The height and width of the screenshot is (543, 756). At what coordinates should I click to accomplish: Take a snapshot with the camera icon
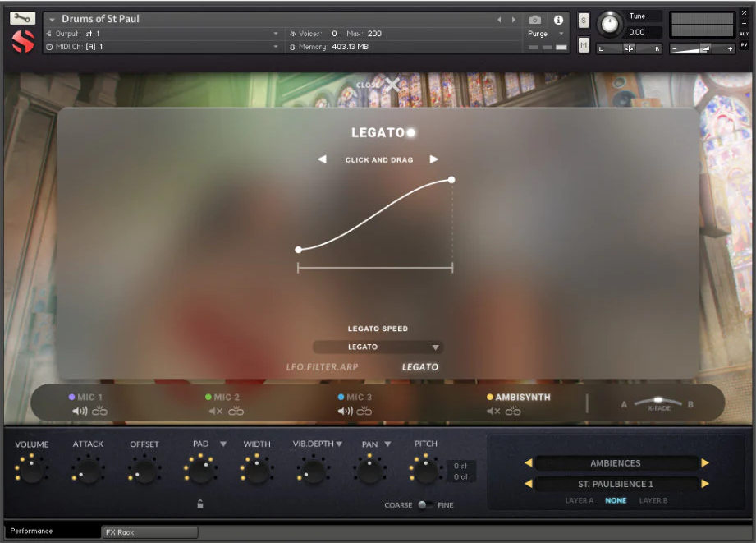[x=535, y=20]
